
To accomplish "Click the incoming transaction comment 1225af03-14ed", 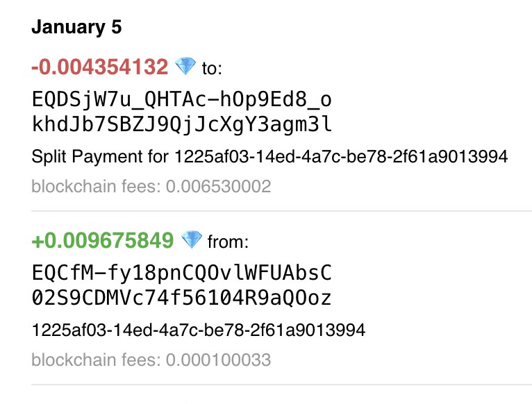I will coord(199,330).
